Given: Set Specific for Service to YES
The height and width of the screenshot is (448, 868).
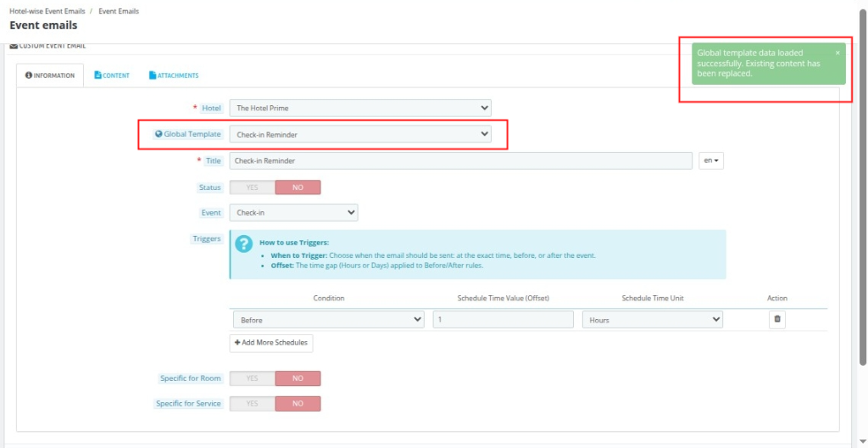Looking at the screenshot, I should point(252,404).
